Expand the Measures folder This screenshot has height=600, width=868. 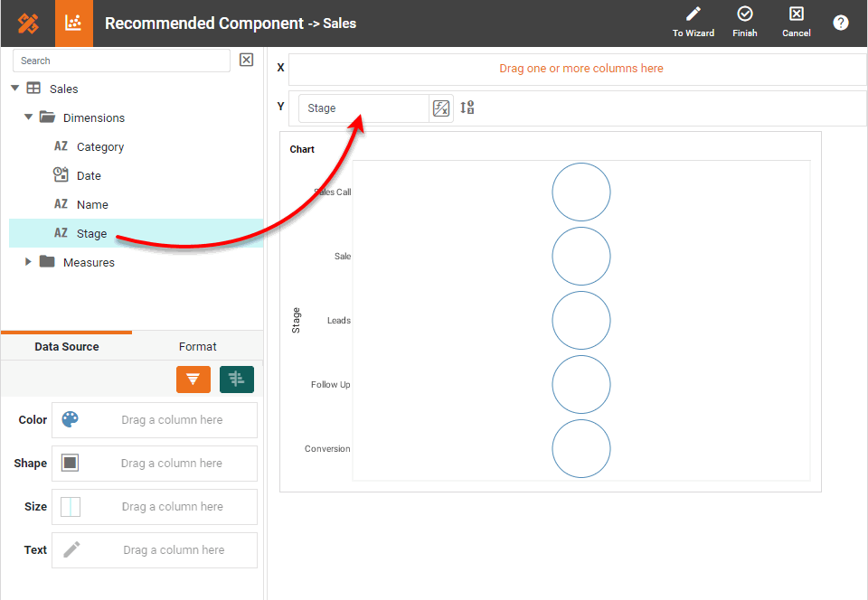pyautogui.click(x=29, y=262)
